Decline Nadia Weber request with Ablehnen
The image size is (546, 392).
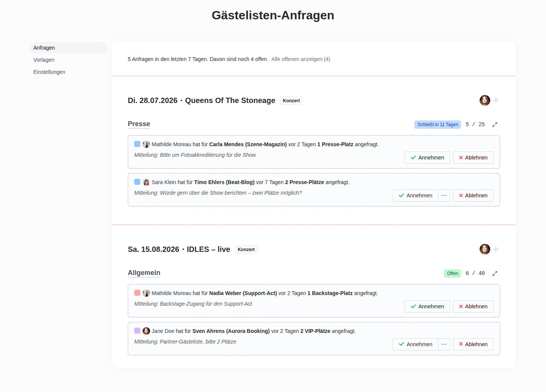click(x=473, y=306)
